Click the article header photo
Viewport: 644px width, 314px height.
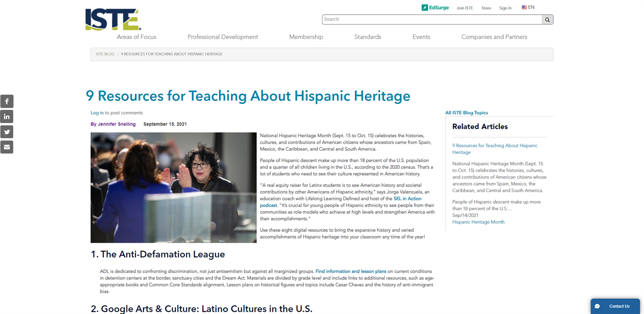pos(173,187)
